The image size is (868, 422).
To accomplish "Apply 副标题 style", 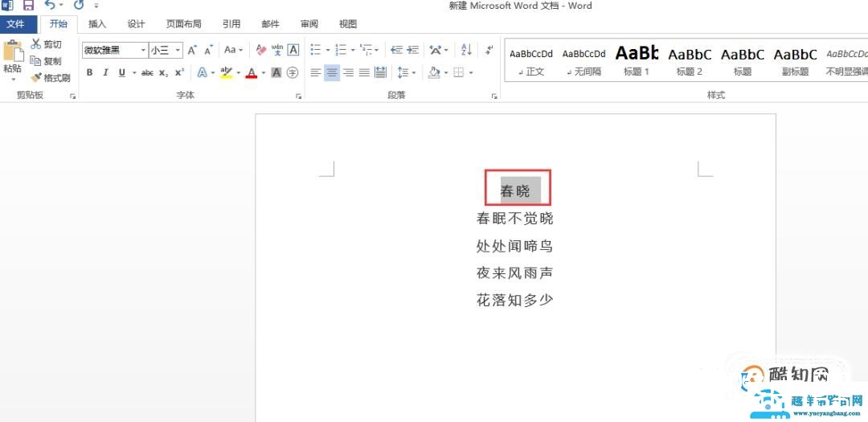I will (795, 61).
